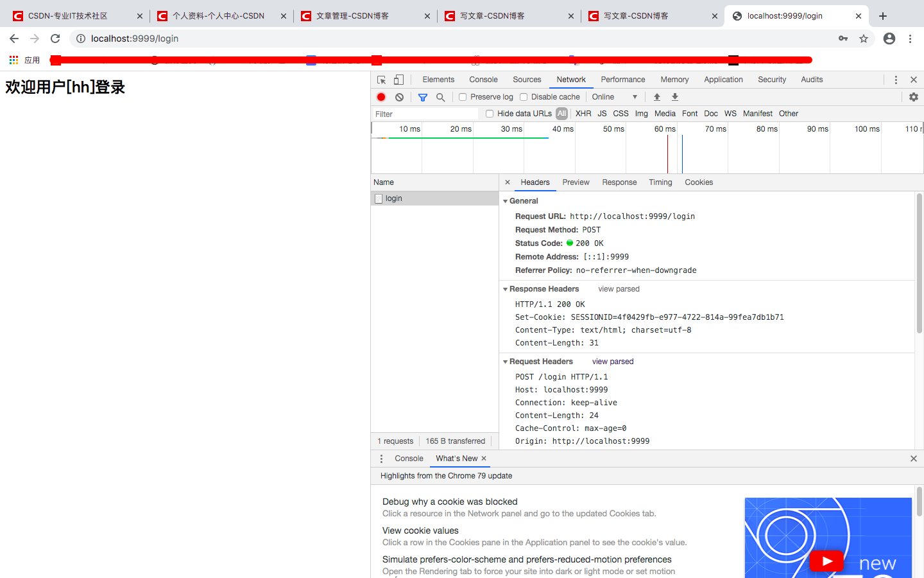The height and width of the screenshot is (578, 924).
Task: Select the login request row
Action: [435, 198]
